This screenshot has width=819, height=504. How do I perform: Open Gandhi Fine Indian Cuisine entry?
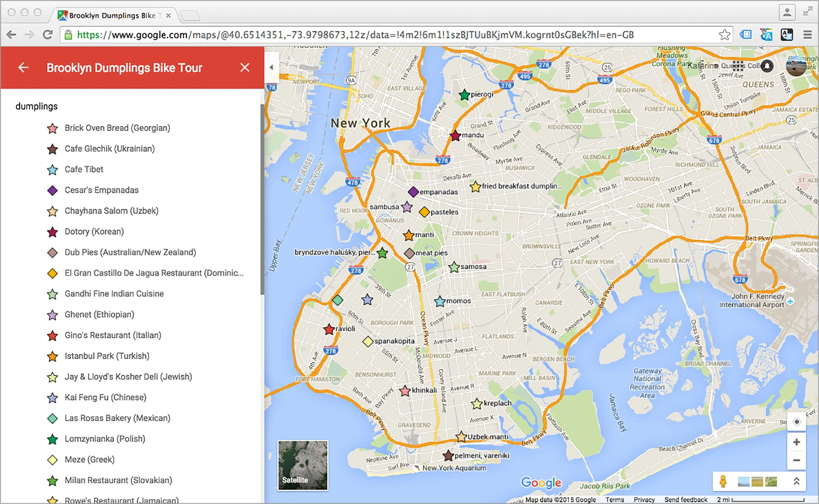[114, 294]
